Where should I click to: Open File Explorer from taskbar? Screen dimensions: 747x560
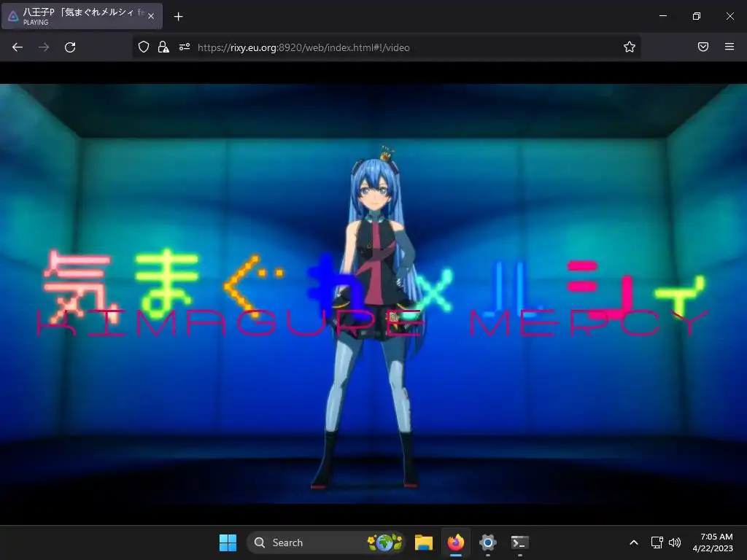tap(424, 542)
